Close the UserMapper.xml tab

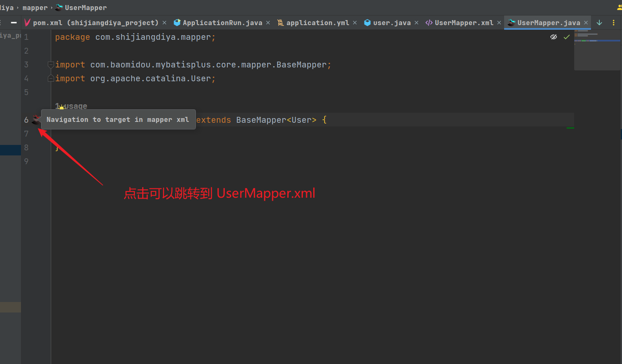pos(499,23)
